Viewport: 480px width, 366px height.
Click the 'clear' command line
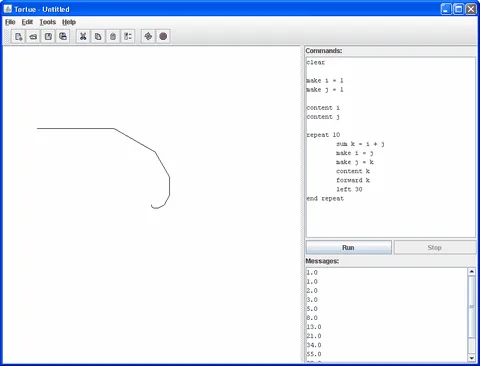point(315,62)
